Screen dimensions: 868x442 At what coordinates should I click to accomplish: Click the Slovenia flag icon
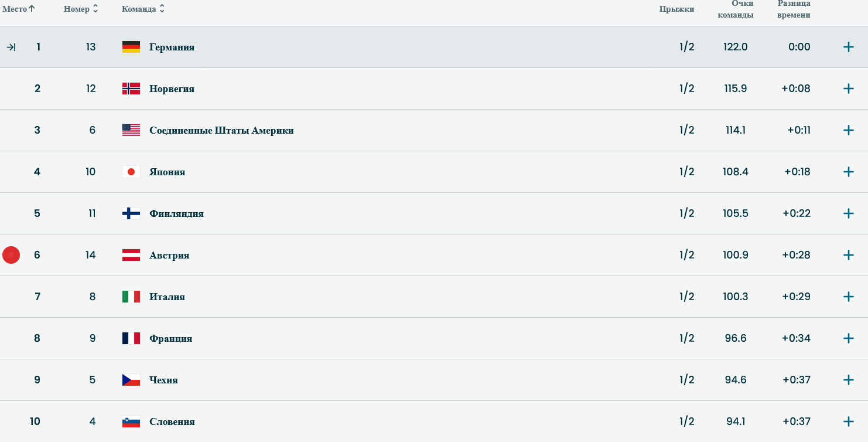click(131, 421)
